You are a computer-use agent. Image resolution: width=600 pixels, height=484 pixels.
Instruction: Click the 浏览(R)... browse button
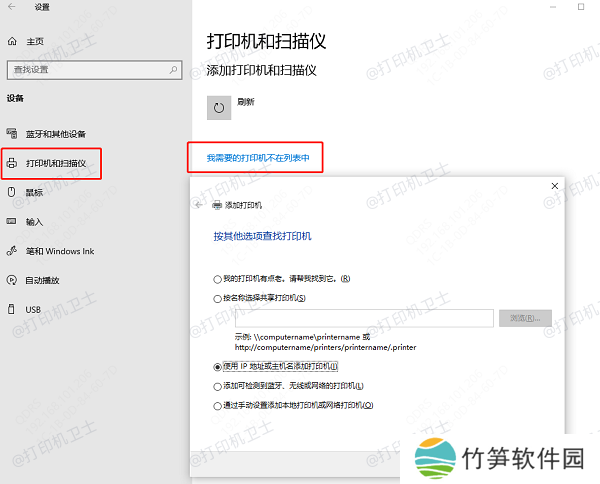pos(525,318)
